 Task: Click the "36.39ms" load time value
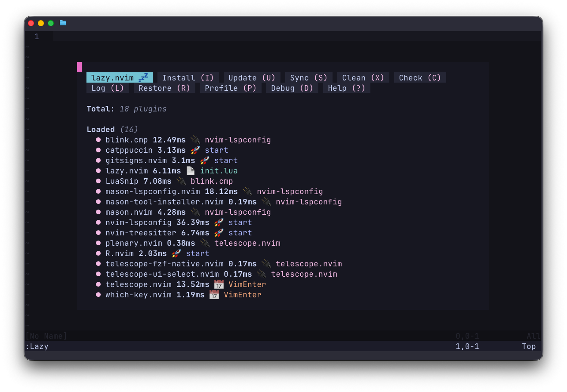(x=193, y=222)
